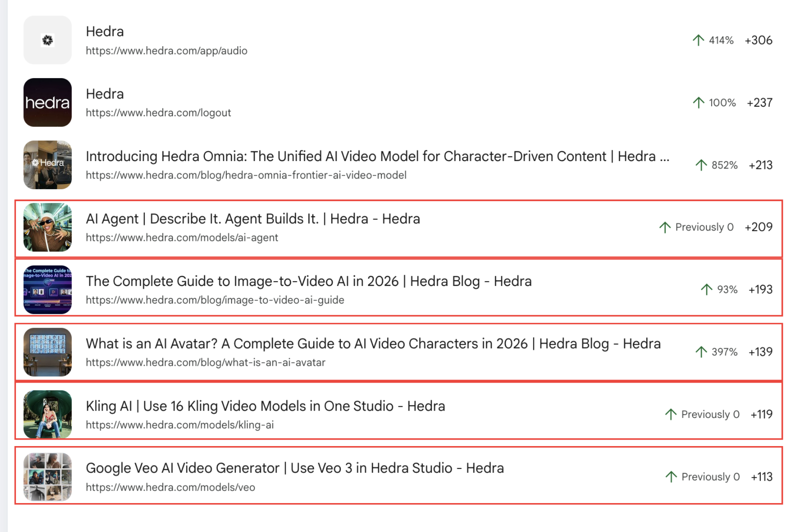Click the up arrow next to 93%
Image resolution: width=788 pixels, height=532 pixels.
click(x=706, y=289)
